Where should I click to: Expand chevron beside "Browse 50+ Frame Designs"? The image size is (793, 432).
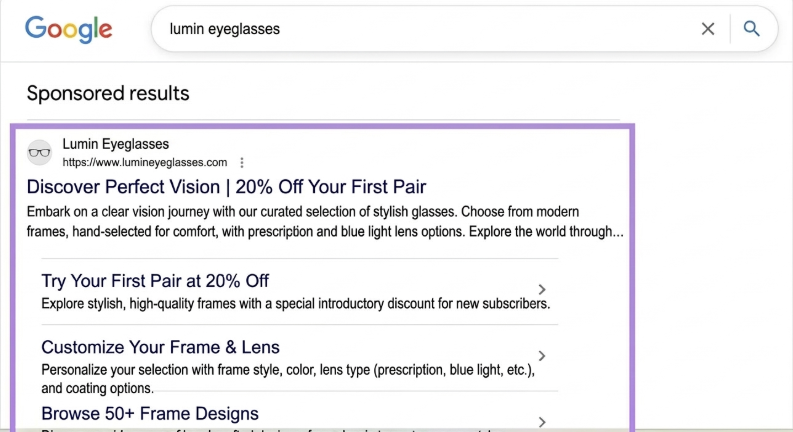coord(542,421)
